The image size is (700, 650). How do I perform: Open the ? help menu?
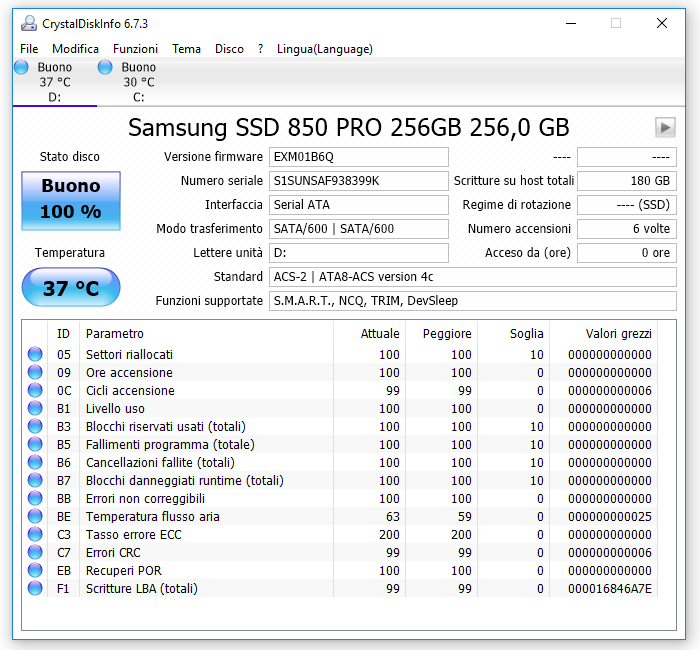pos(260,49)
